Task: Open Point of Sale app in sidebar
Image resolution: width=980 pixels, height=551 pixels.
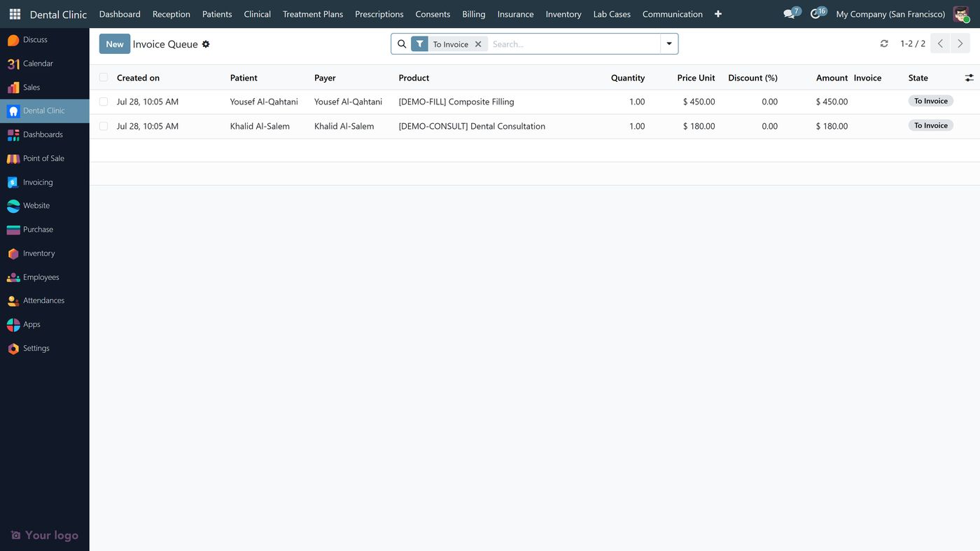Action: [45, 158]
